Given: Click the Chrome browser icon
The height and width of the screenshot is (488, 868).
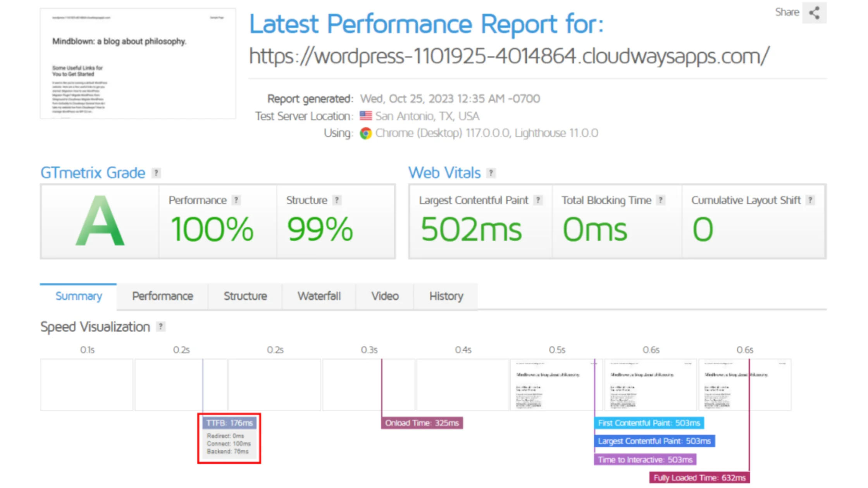Looking at the screenshot, I should [366, 133].
